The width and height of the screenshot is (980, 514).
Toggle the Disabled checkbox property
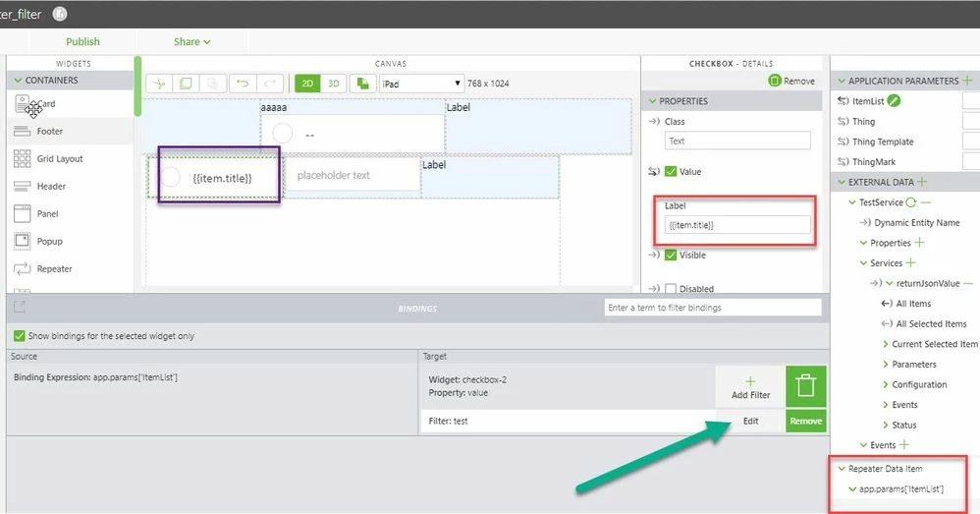tap(671, 289)
